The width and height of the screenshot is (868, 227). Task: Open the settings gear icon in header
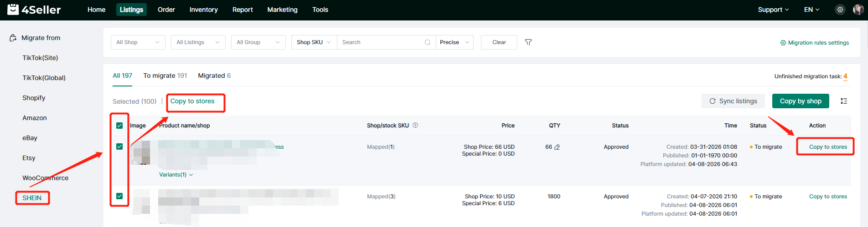[840, 10]
